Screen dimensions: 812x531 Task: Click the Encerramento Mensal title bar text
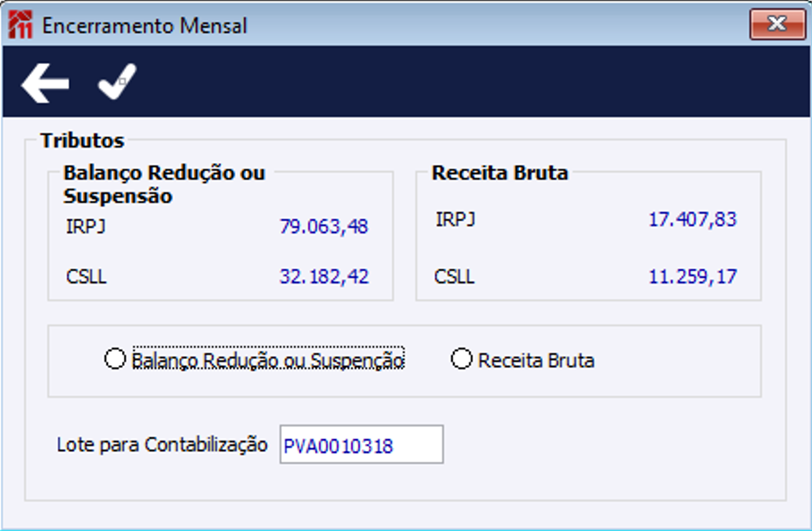pos(145,25)
